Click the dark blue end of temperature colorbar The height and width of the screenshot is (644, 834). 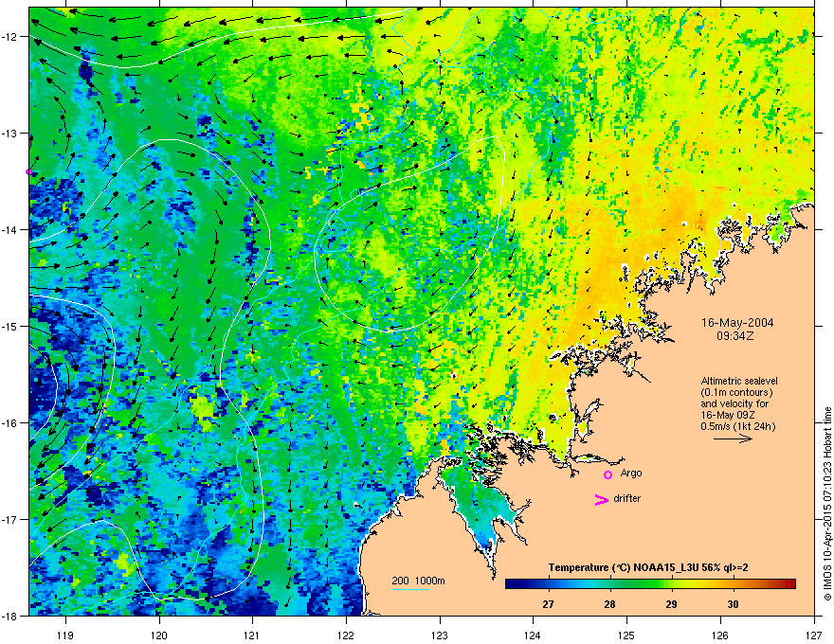(x=512, y=584)
